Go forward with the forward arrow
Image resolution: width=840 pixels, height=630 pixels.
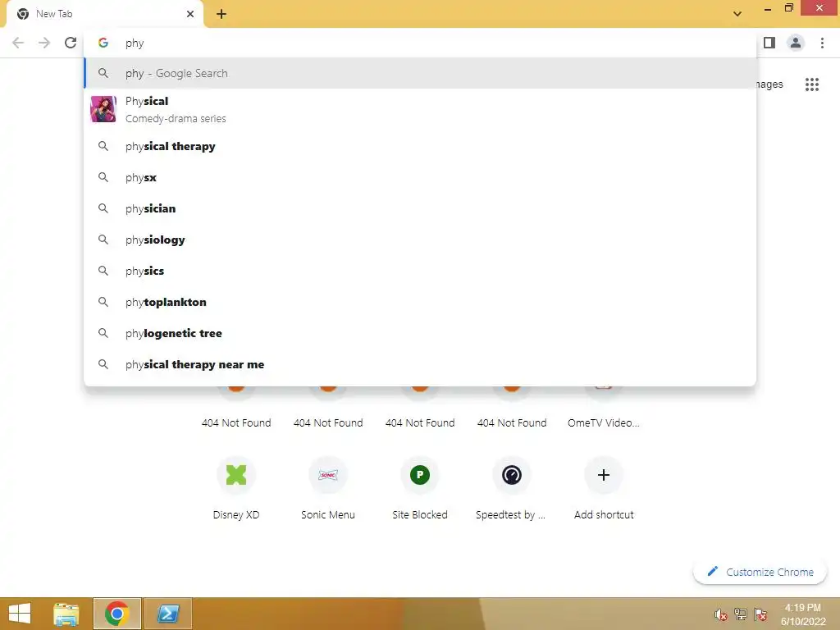44,43
